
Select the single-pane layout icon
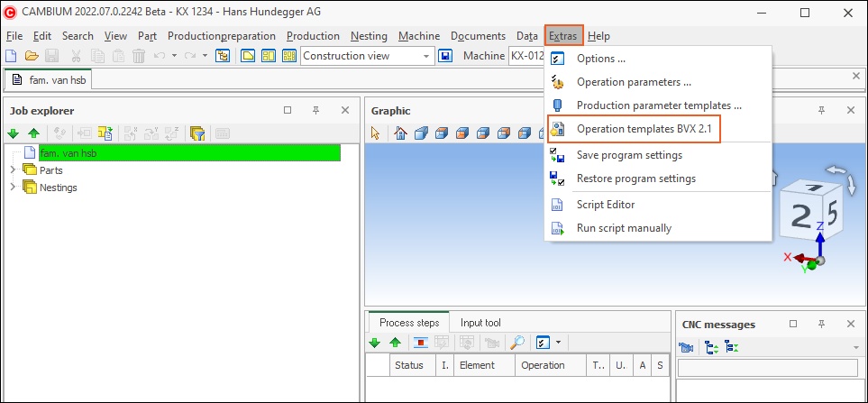pyautogui.click(x=248, y=56)
